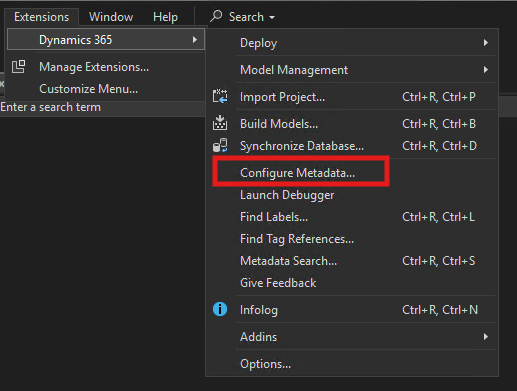
Task: Click the Ctrl+R, Ctrl+B shortcut text
Action: click(x=439, y=124)
